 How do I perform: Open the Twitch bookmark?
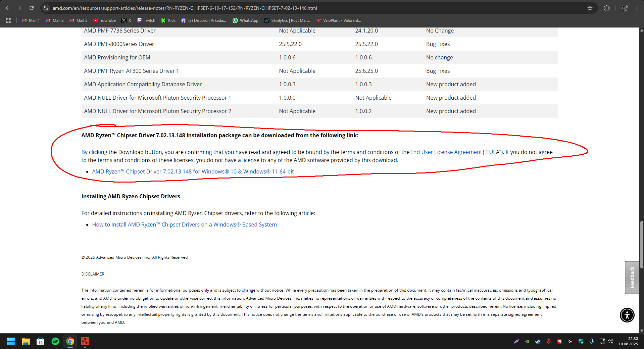(x=146, y=20)
